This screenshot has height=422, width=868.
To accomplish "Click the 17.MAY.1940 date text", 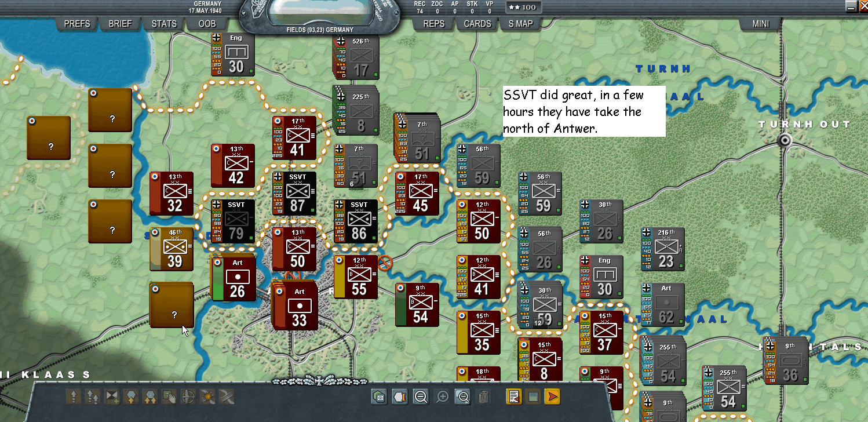I will pos(205,10).
